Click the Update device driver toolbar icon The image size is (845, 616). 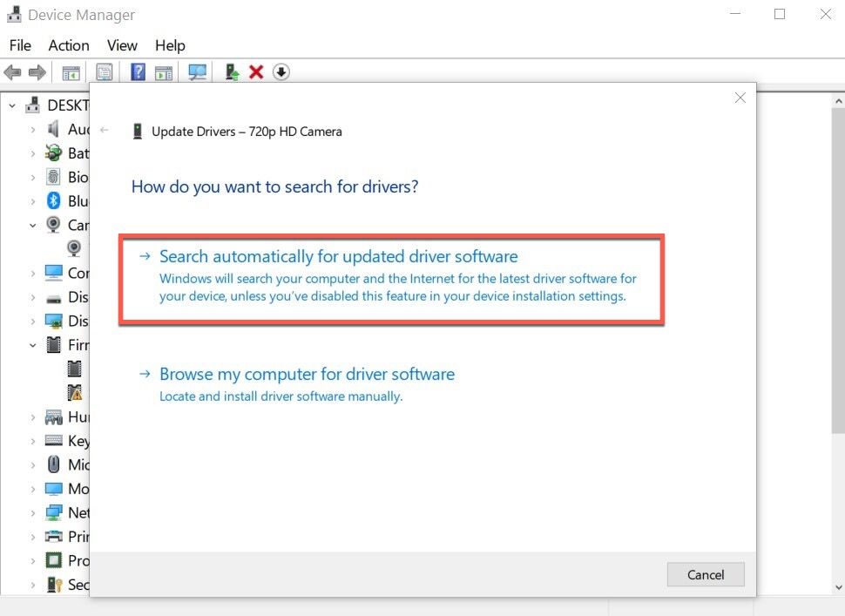pyautogui.click(x=232, y=72)
